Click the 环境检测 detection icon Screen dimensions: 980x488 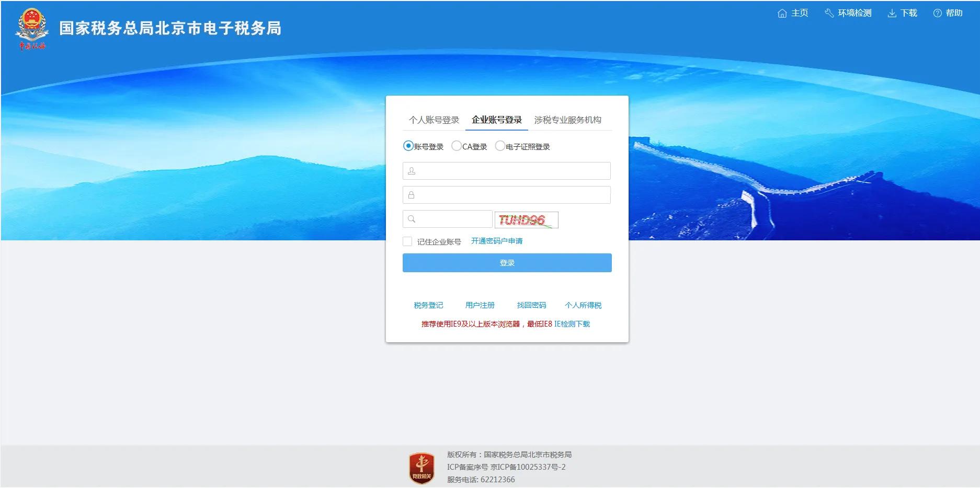pos(829,13)
